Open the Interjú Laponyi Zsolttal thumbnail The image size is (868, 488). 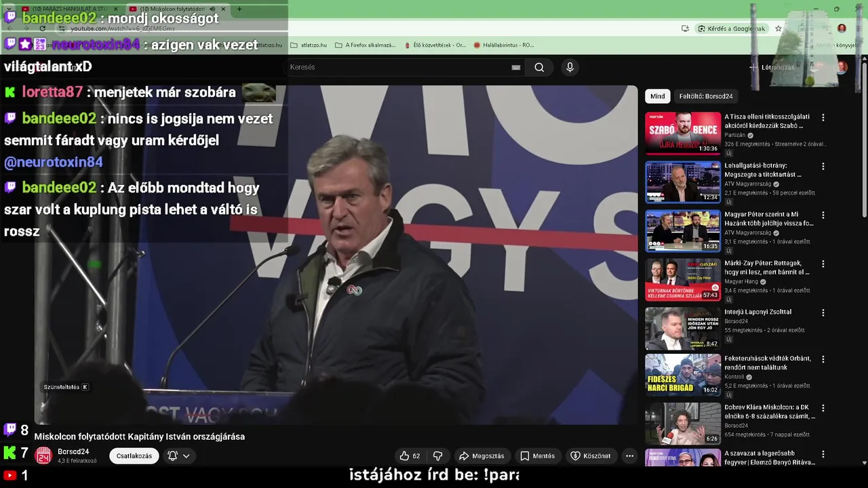[683, 329]
